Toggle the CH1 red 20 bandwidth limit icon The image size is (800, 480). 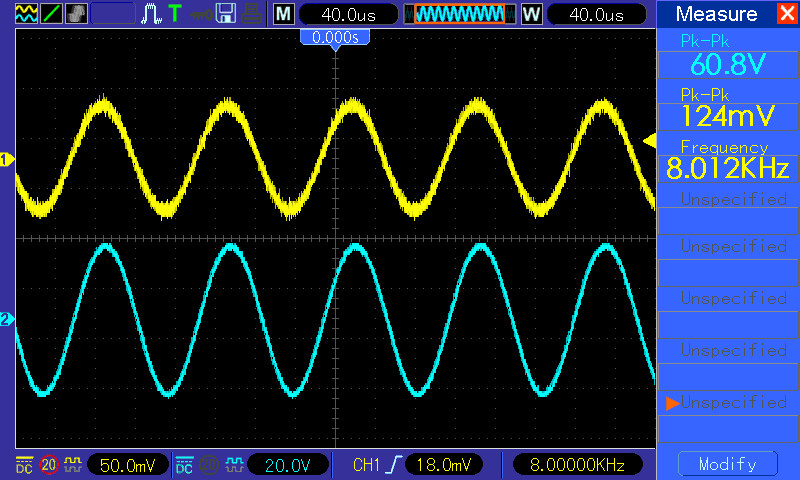pyautogui.click(x=48, y=464)
